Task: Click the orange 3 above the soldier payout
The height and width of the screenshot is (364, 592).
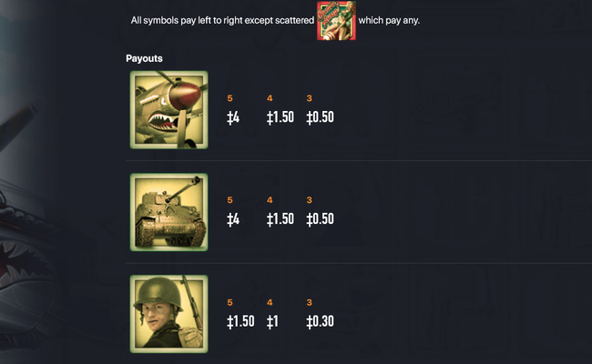Action: 310,302
